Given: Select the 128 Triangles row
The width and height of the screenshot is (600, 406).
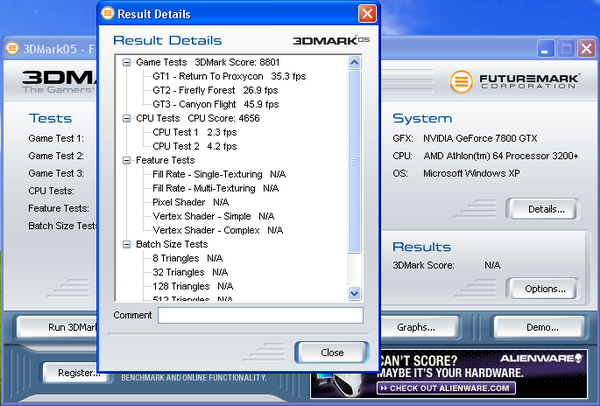Looking at the screenshot, I should click(x=193, y=286).
